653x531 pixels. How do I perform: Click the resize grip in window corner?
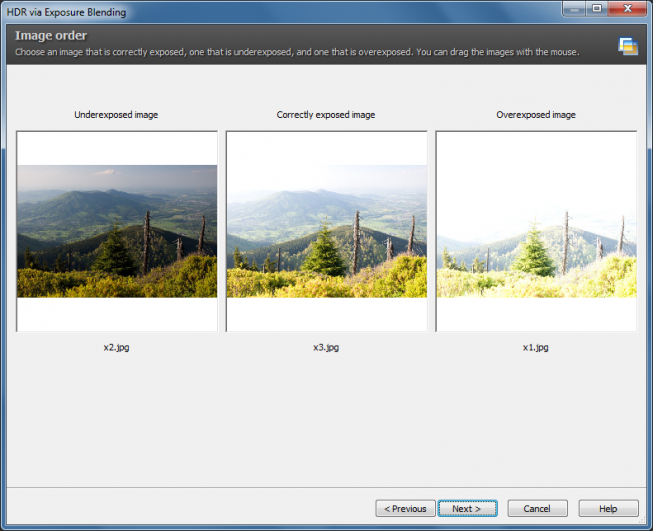click(x=643, y=521)
